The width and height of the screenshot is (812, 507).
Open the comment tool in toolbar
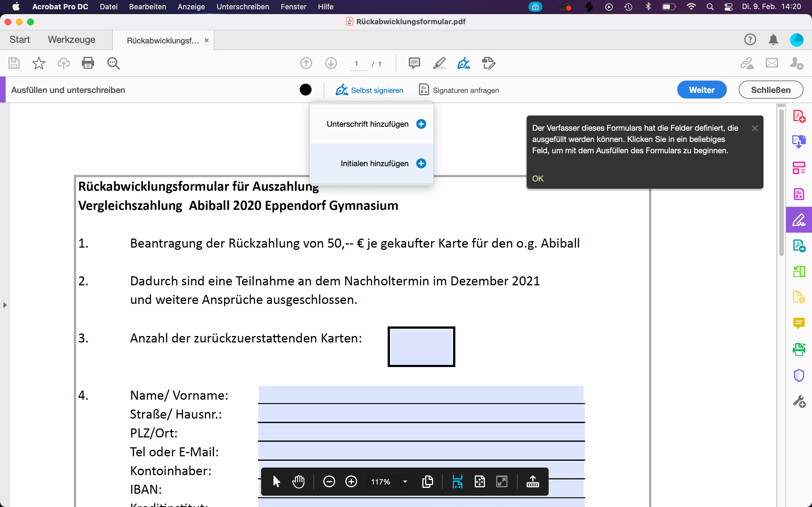[414, 63]
